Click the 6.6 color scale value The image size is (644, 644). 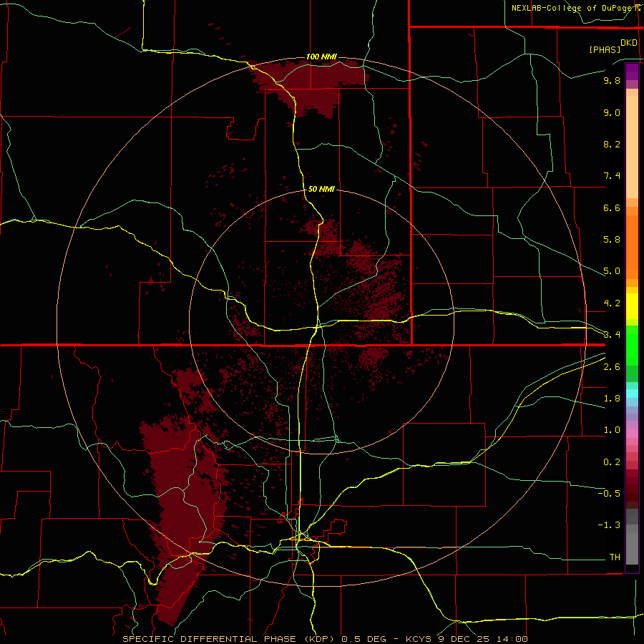coord(612,208)
